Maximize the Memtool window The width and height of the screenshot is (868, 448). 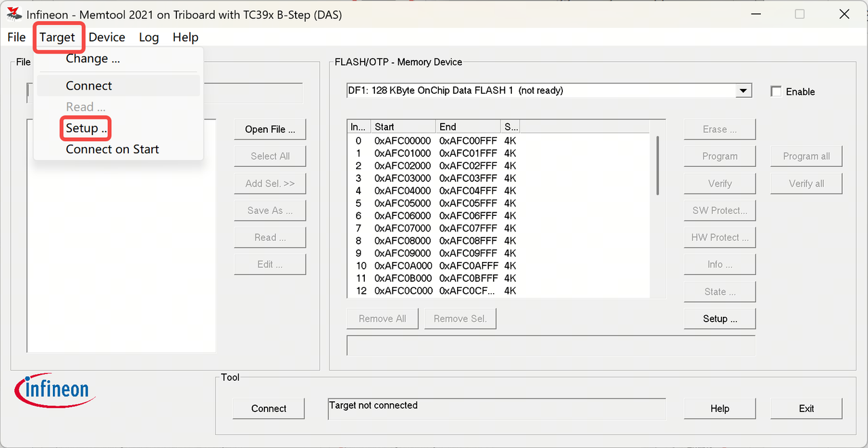point(800,14)
